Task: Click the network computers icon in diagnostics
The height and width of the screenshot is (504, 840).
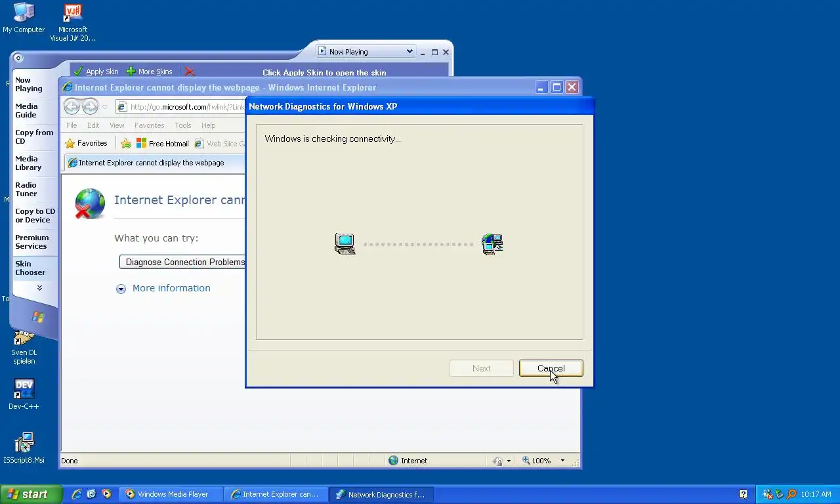Action: coord(492,244)
